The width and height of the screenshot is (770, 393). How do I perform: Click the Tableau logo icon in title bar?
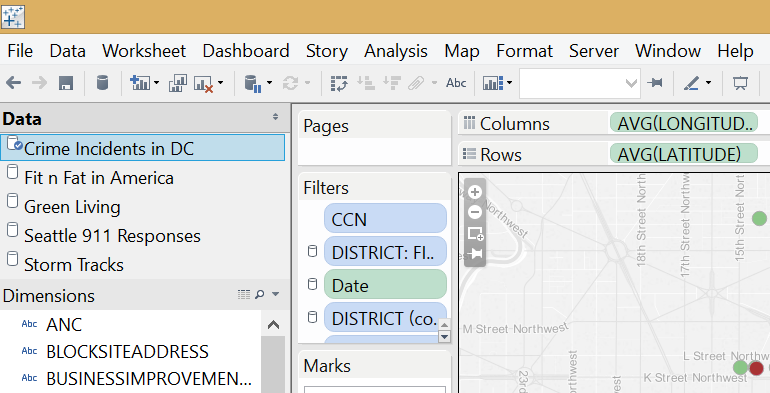(12, 17)
